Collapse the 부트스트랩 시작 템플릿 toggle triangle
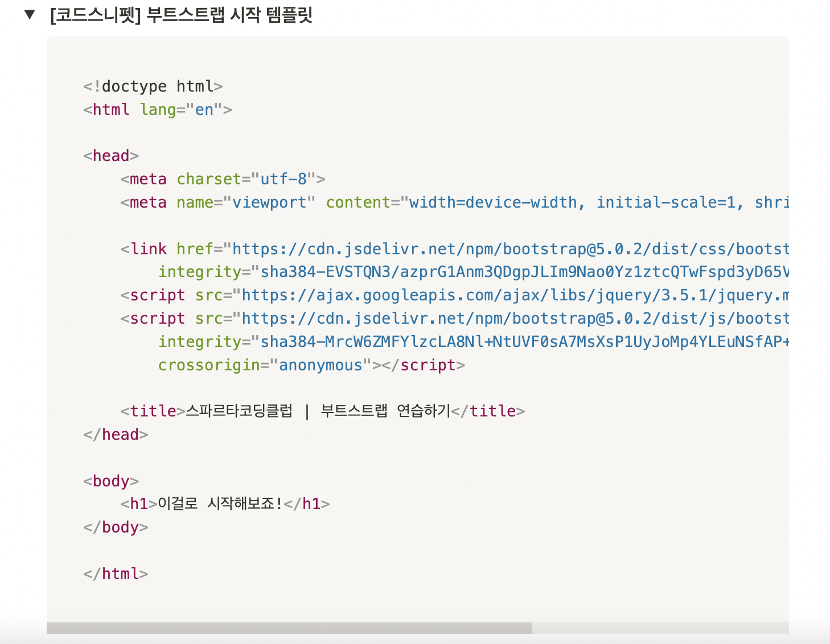Viewport: 830px width, 644px height. pos(30,15)
